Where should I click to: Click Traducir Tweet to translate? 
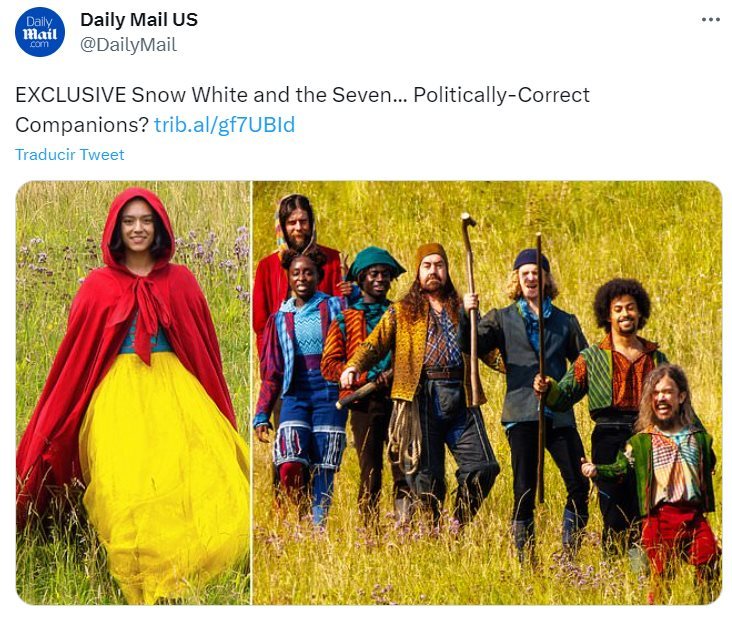70,154
